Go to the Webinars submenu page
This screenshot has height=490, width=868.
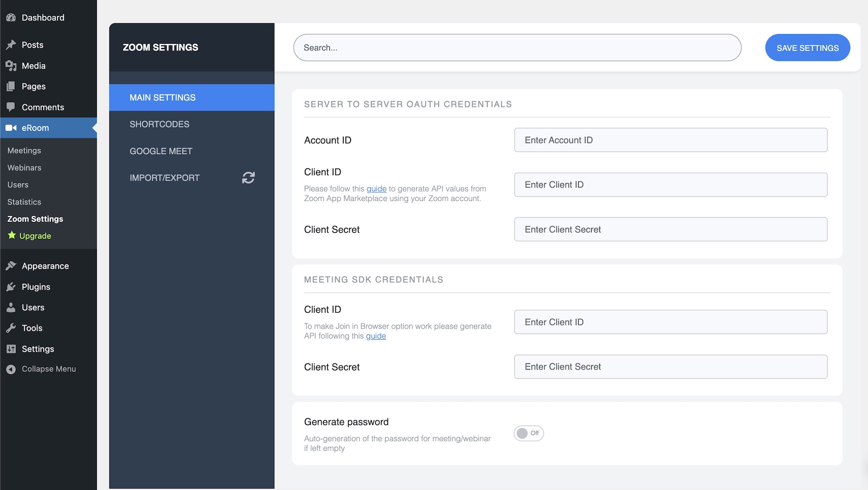(24, 168)
